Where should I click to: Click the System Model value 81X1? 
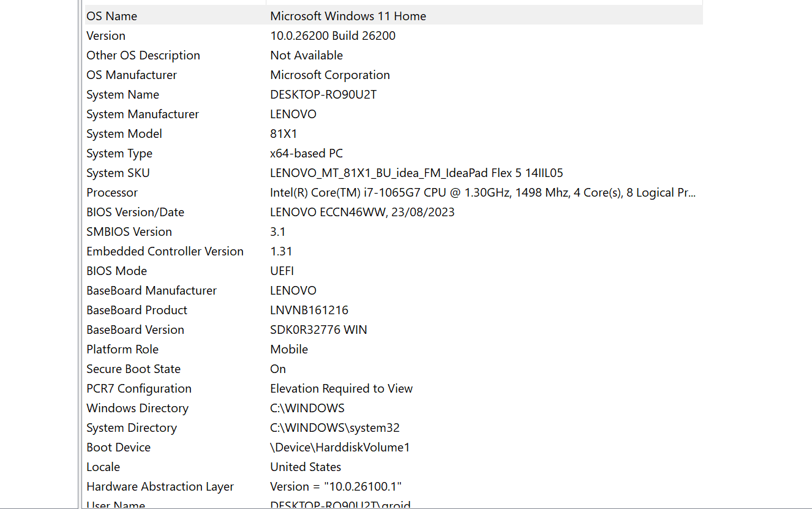[284, 134]
